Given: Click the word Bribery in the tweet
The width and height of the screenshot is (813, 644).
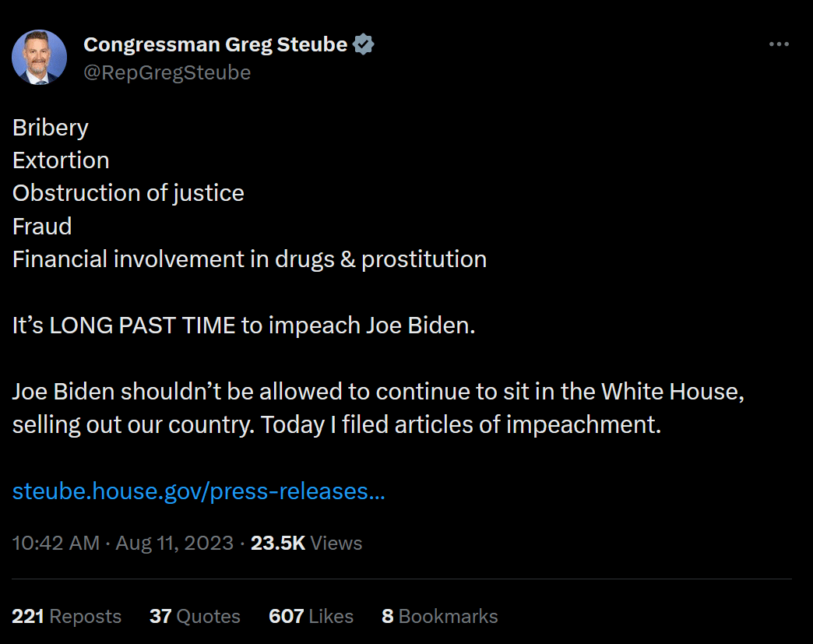Looking at the screenshot, I should 51,128.
